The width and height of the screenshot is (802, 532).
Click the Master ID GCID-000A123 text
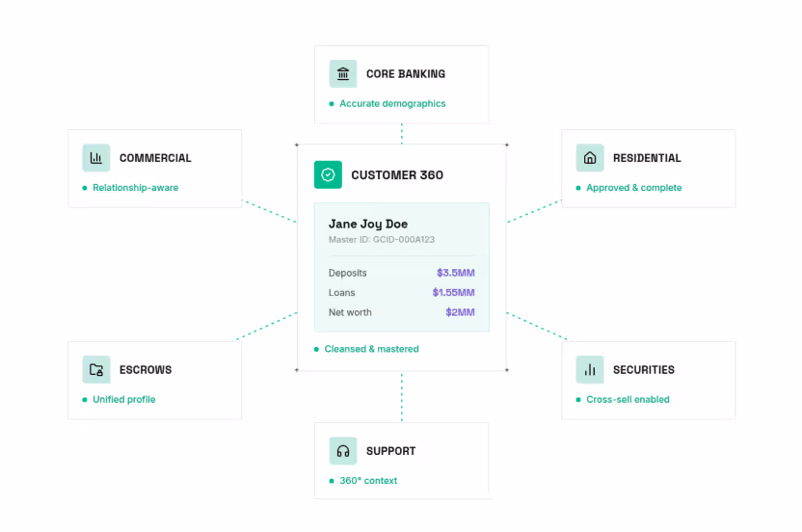click(382, 239)
